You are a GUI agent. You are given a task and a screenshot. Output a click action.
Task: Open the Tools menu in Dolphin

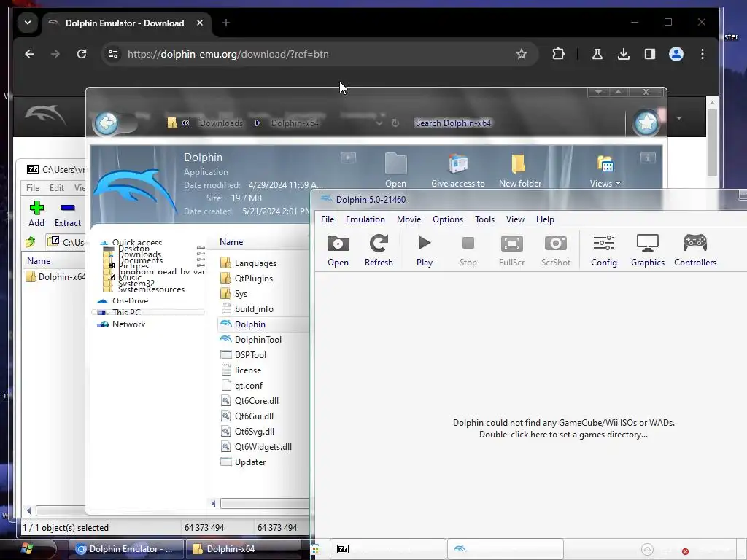pos(484,219)
